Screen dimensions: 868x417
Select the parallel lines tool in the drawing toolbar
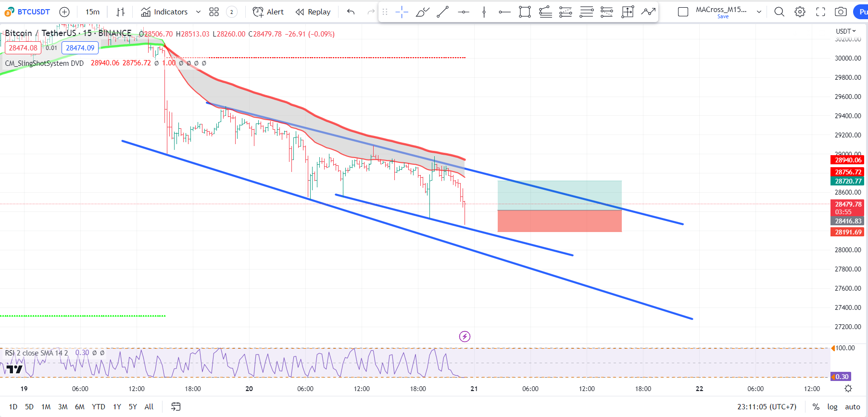pos(587,12)
